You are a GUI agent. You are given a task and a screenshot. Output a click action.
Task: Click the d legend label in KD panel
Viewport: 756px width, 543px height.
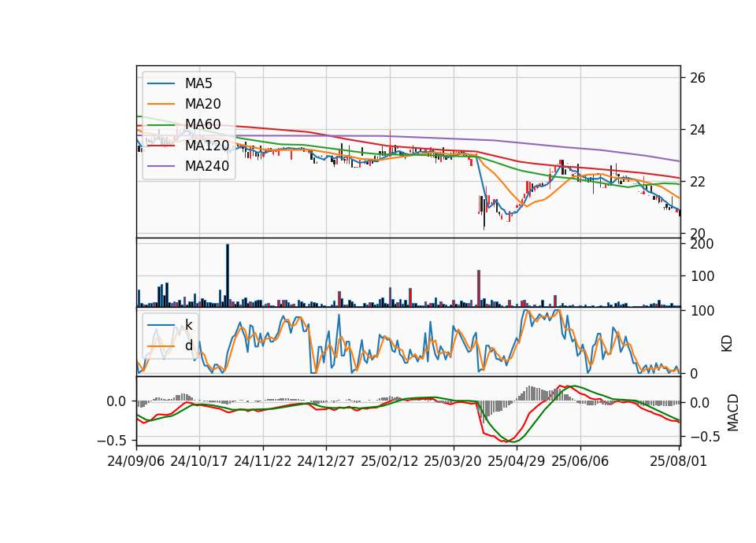click(189, 345)
